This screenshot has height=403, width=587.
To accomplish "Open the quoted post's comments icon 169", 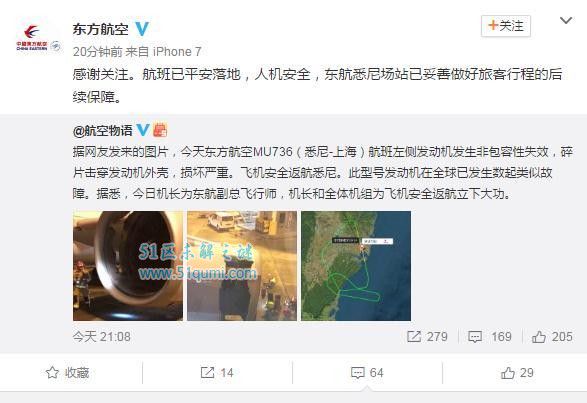I will (x=475, y=337).
